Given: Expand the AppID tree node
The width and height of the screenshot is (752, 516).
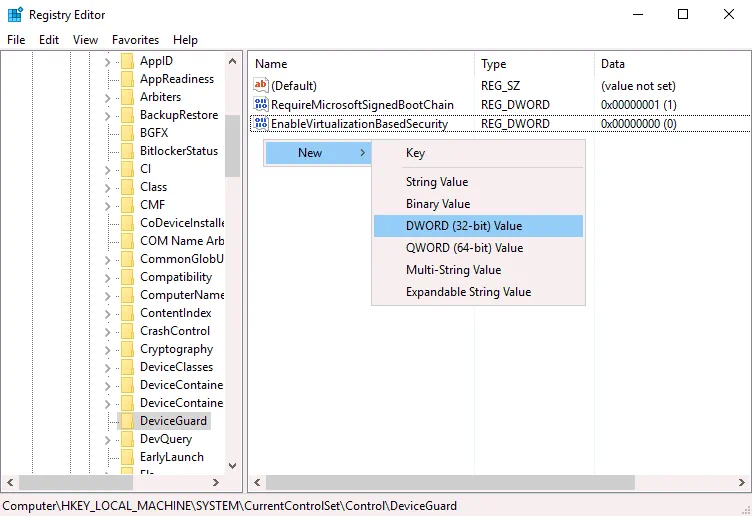Looking at the screenshot, I should click(x=107, y=61).
